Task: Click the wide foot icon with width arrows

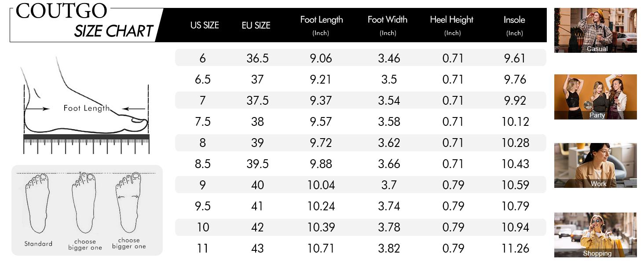Action: (128, 203)
